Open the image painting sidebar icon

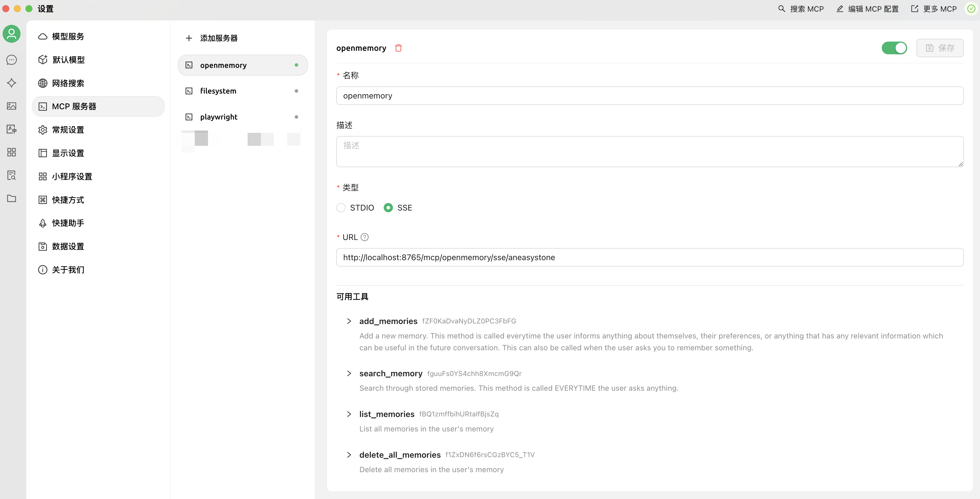click(12, 106)
